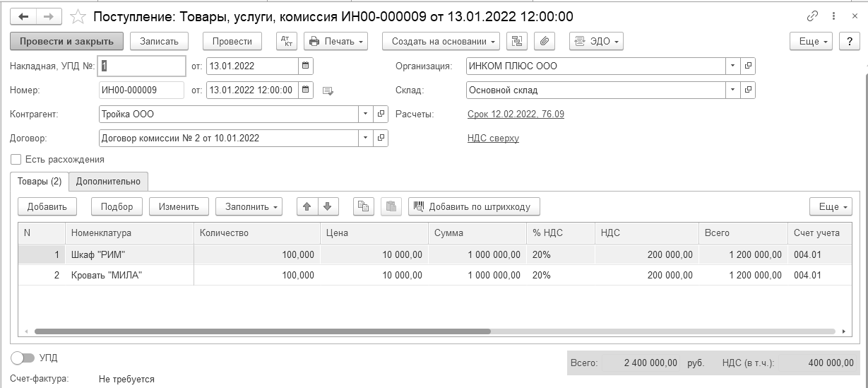Click the Счет учета column header
This screenshot has height=388, width=868.
click(x=819, y=233)
